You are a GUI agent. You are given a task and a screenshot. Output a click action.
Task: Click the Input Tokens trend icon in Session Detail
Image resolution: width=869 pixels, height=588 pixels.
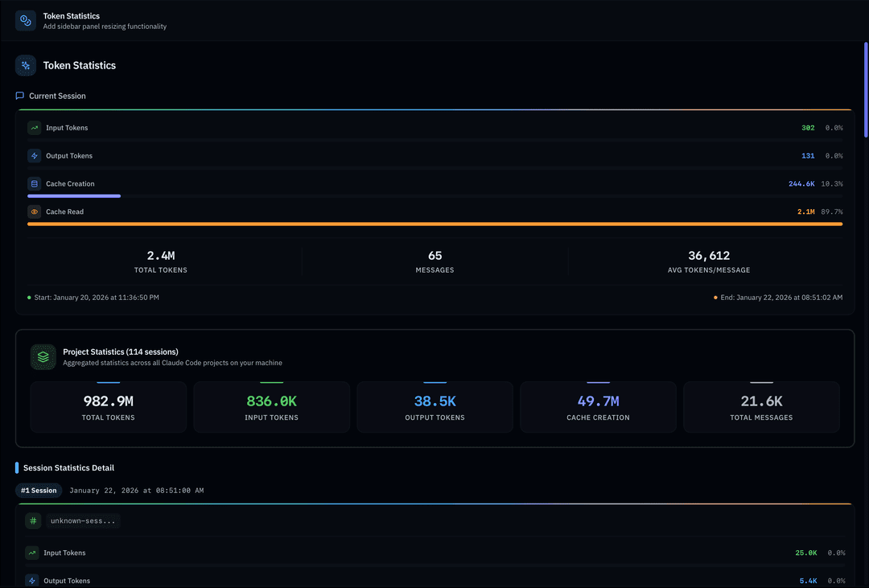[32, 553]
